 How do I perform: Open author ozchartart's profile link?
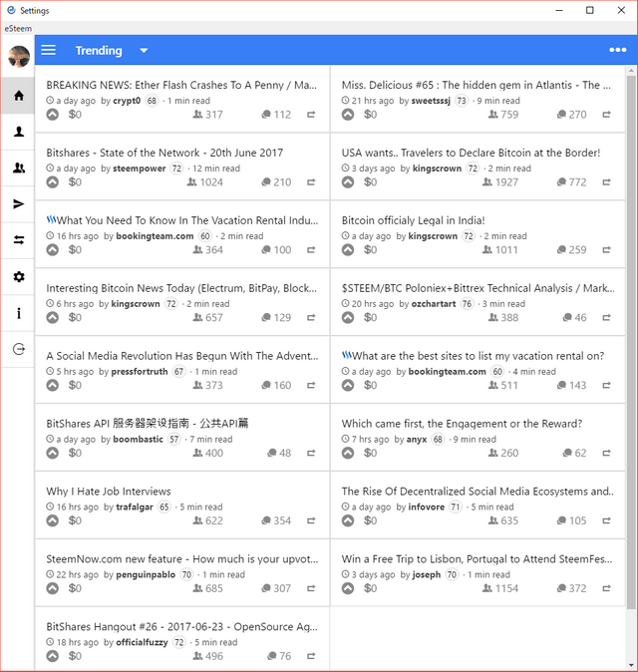(434, 304)
